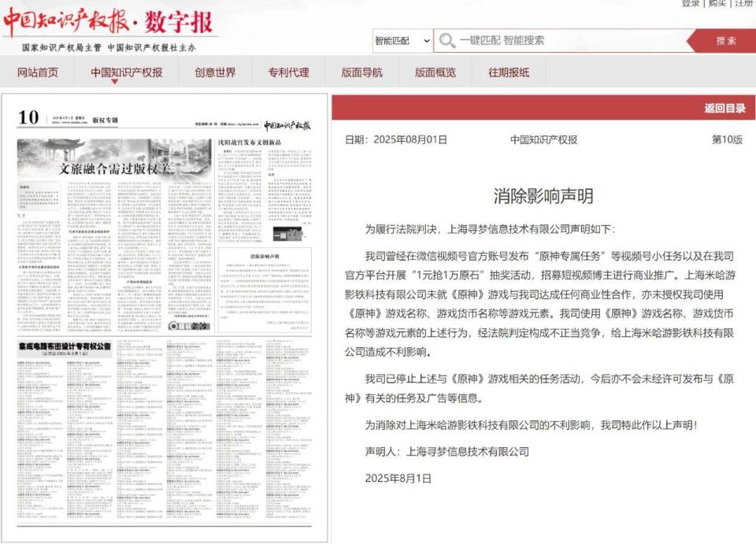The height and width of the screenshot is (544, 756).
Task: Open 版面导航 in the nav bar
Action: click(361, 72)
